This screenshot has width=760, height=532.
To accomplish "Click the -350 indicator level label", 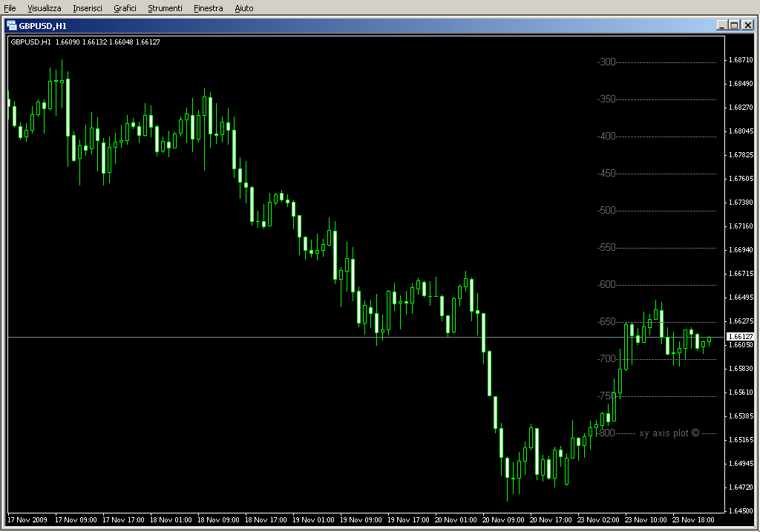I will click(x=606, y=99).
